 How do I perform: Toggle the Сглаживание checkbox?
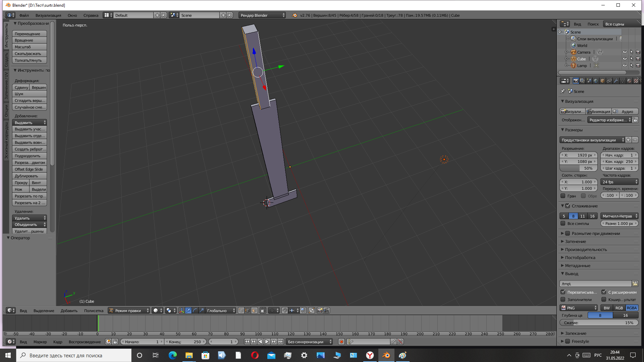click(x=568, y=206)
